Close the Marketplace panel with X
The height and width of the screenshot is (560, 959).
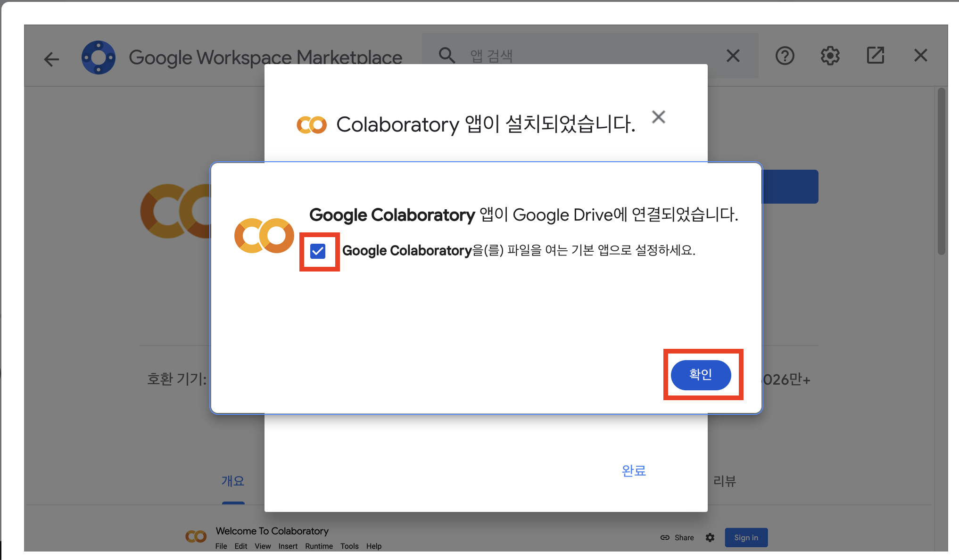tap(920, 56)
